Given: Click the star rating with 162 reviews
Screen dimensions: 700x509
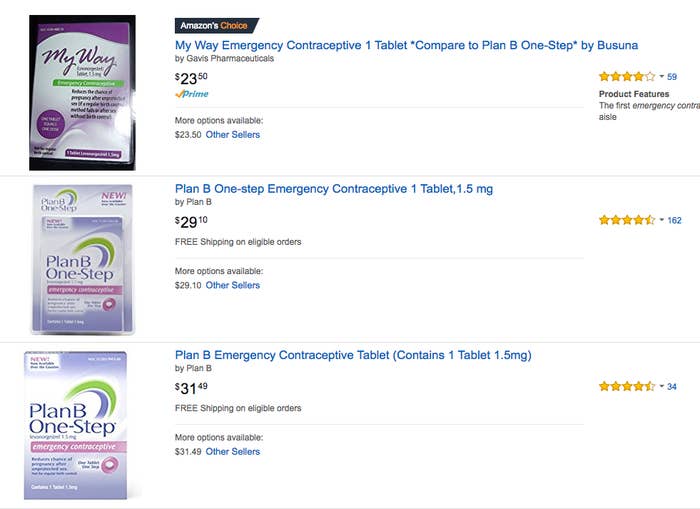Looking at the screenshot, I should (627, 220).
